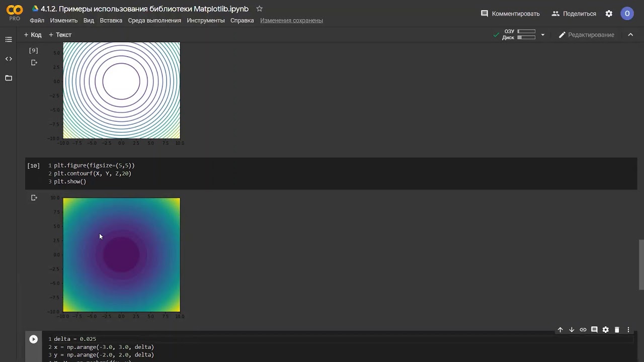Click the Поделиться button
This screenshot has height=362, width=644.
click(574, 14)
